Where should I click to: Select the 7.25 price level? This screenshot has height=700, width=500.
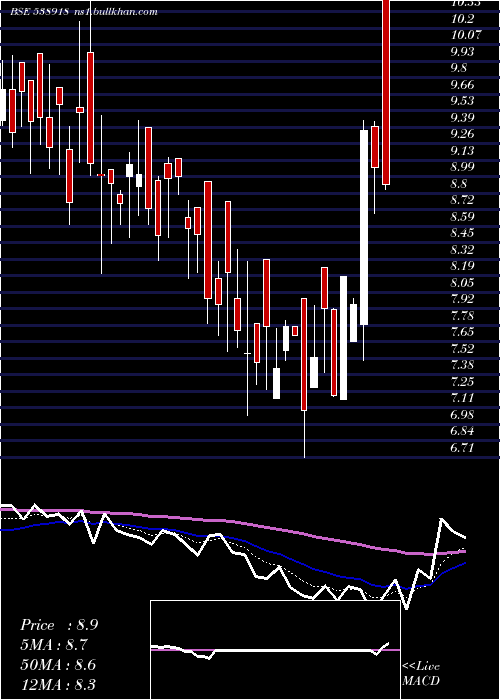462,381
